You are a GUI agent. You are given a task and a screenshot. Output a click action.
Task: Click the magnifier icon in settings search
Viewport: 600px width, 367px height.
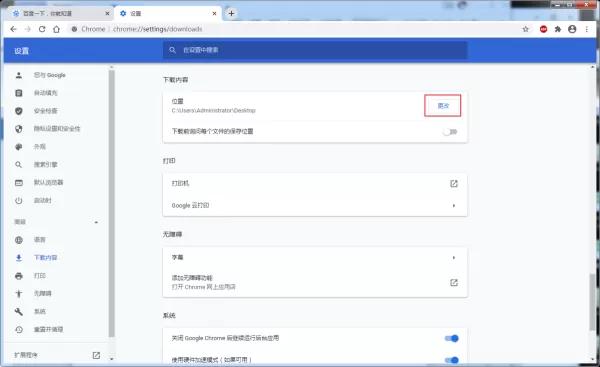[173, 50]
